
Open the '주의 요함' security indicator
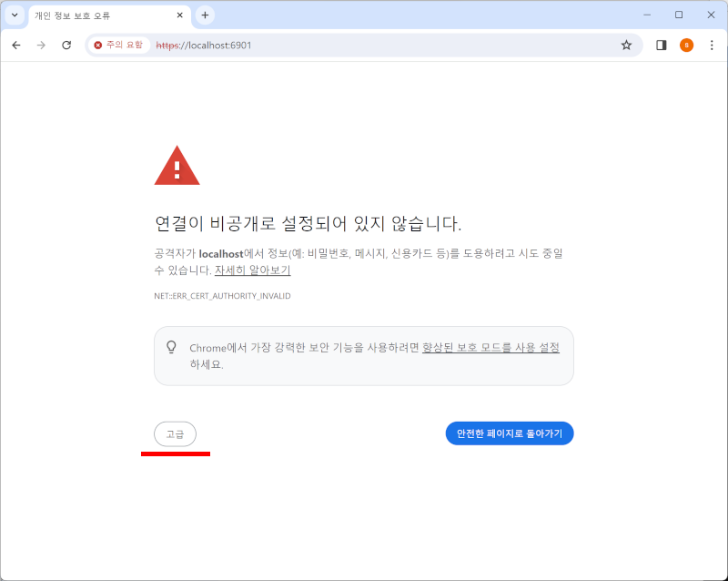point(119,46)
